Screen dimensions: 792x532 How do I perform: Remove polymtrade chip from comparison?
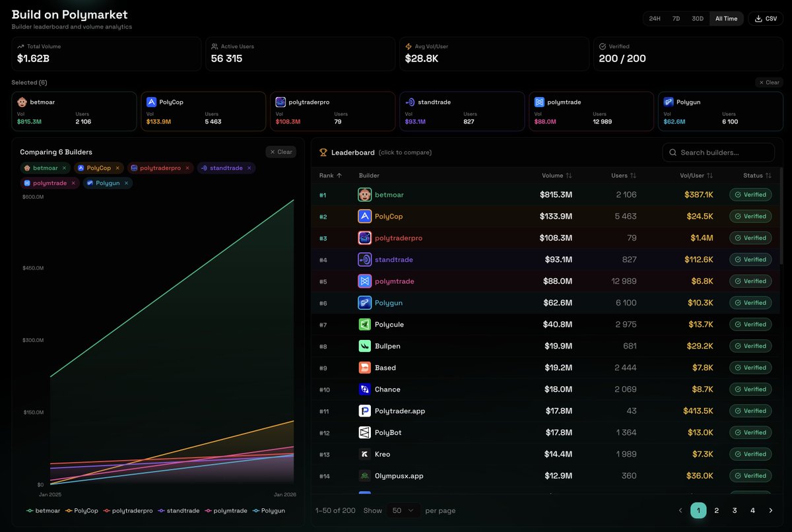[73, 183]
